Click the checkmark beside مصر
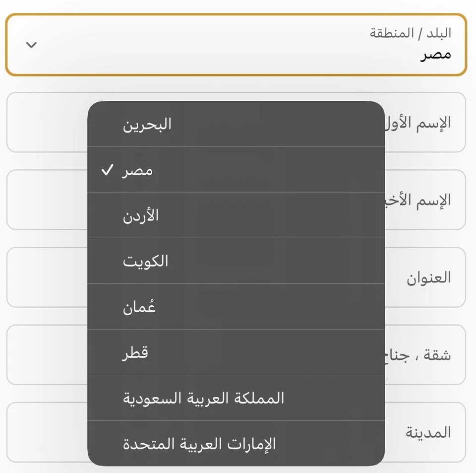The width and height of the screenshot is (476, 473). pos(107,171)
